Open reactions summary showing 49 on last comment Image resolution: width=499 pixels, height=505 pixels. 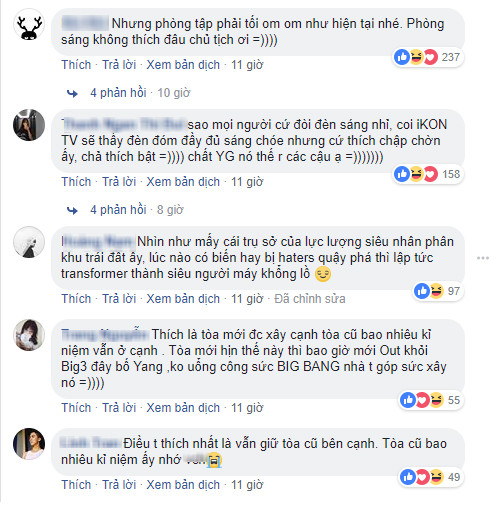(x=431, y=477)
